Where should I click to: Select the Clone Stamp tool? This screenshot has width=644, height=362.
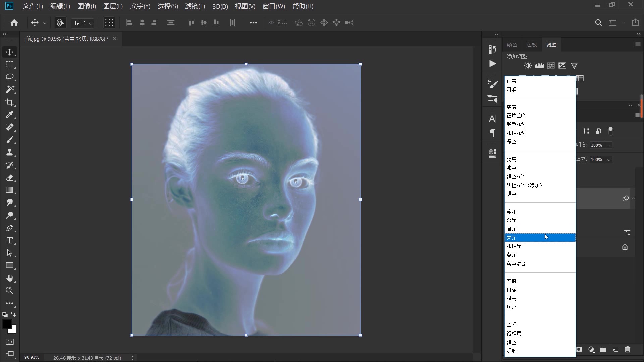[9, 153]
